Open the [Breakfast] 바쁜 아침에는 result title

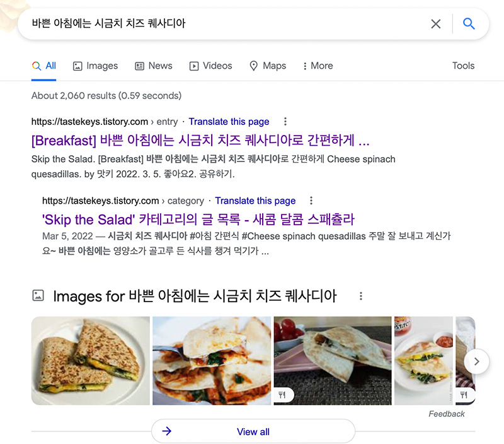[x=200, y=141]
